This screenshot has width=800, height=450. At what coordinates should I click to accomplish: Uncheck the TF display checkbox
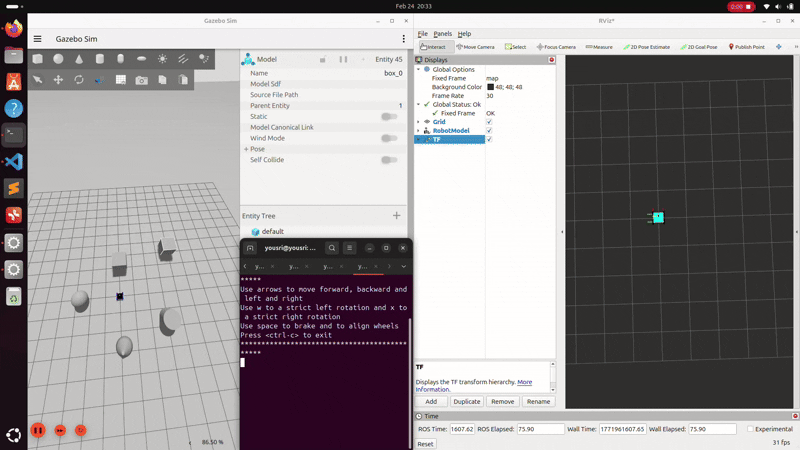pyautogui.click(x=489, y=139)
